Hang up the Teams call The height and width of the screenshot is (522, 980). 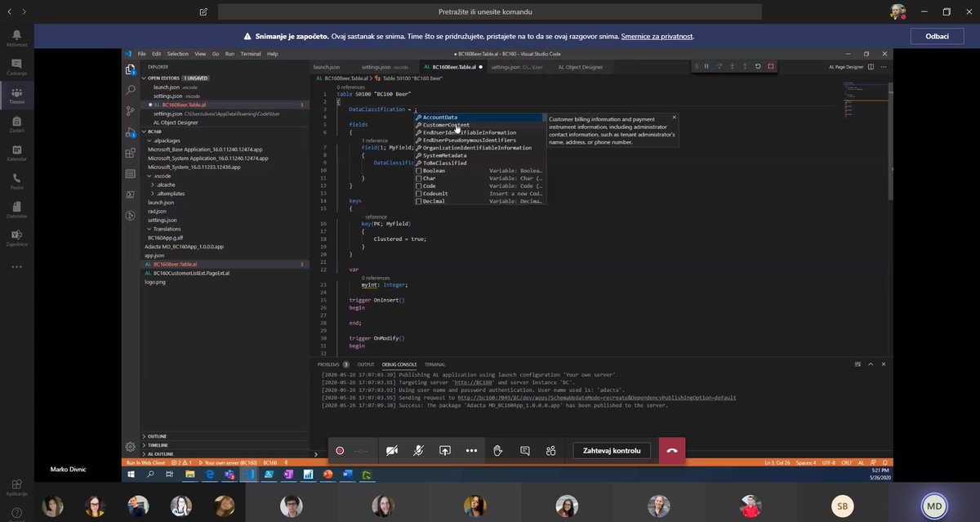[671, 451]
